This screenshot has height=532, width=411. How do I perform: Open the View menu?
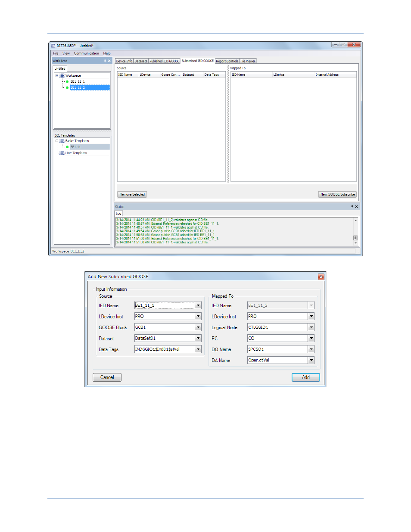pos(66,53)
